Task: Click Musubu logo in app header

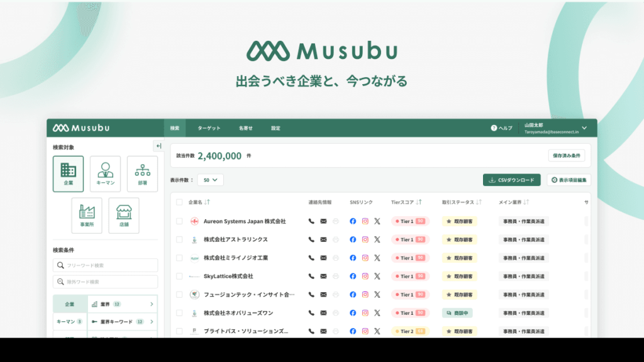Action: [81, 128]
